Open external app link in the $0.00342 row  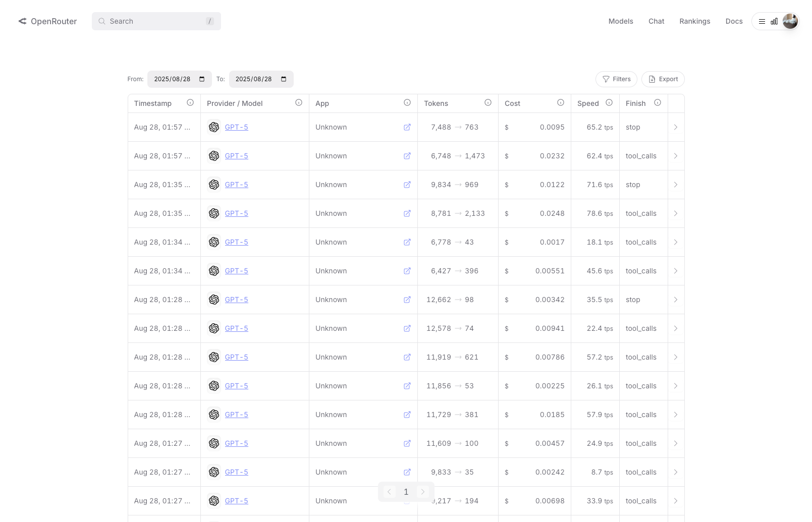pyautogui.click(x=407, y=300)
